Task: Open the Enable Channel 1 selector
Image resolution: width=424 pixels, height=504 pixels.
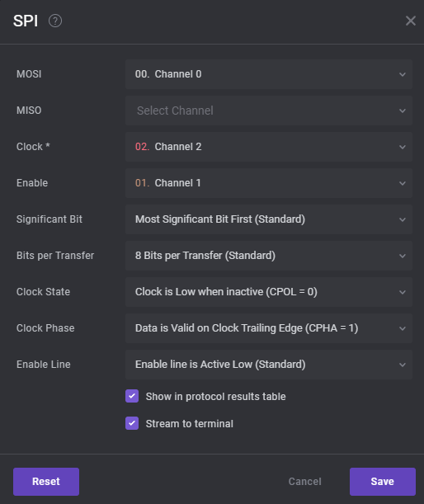Action: pos(269,183)
